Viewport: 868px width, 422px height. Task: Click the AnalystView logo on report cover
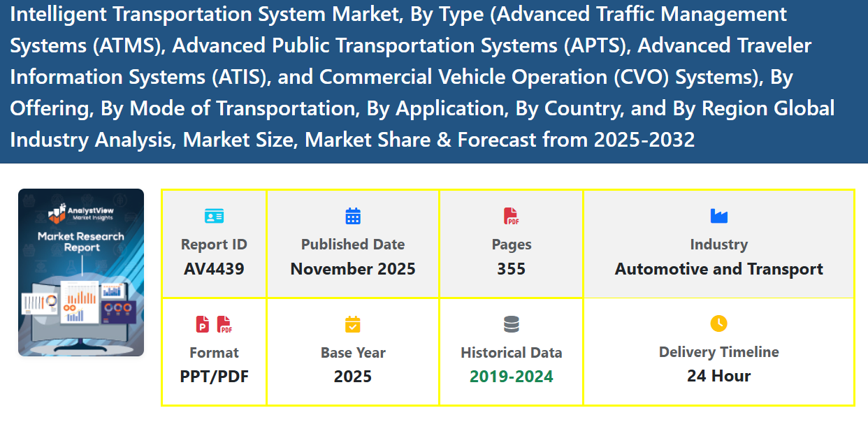(81, 212)
